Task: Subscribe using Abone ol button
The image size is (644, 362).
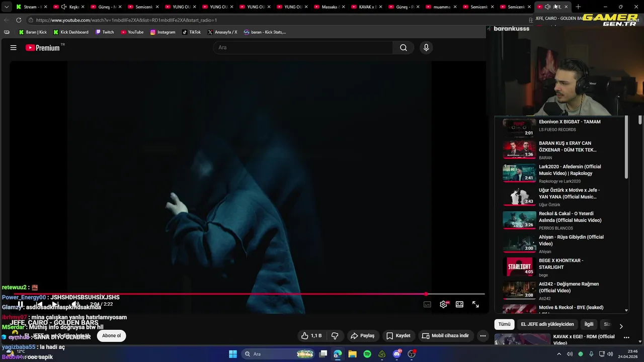Action: (x=111, y=336)
